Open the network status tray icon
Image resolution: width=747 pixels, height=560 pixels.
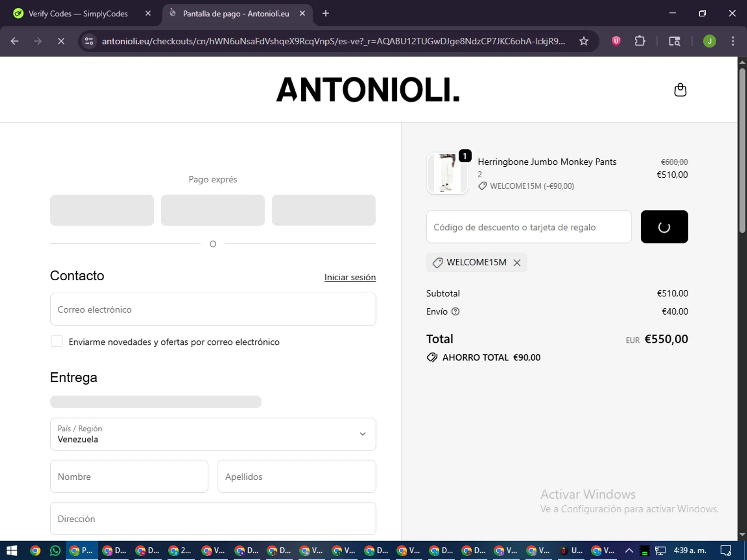pos(660,551)
